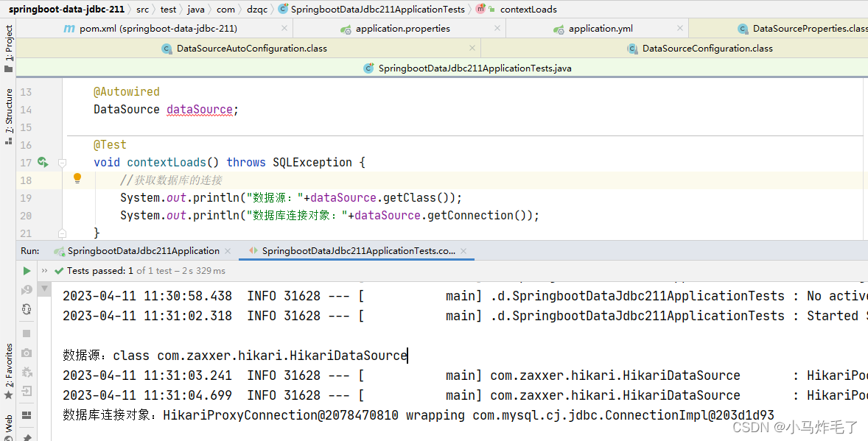Click the run test gutter icon at line 17
Viewport: 868px width, 441px height.
pos(43,162)
